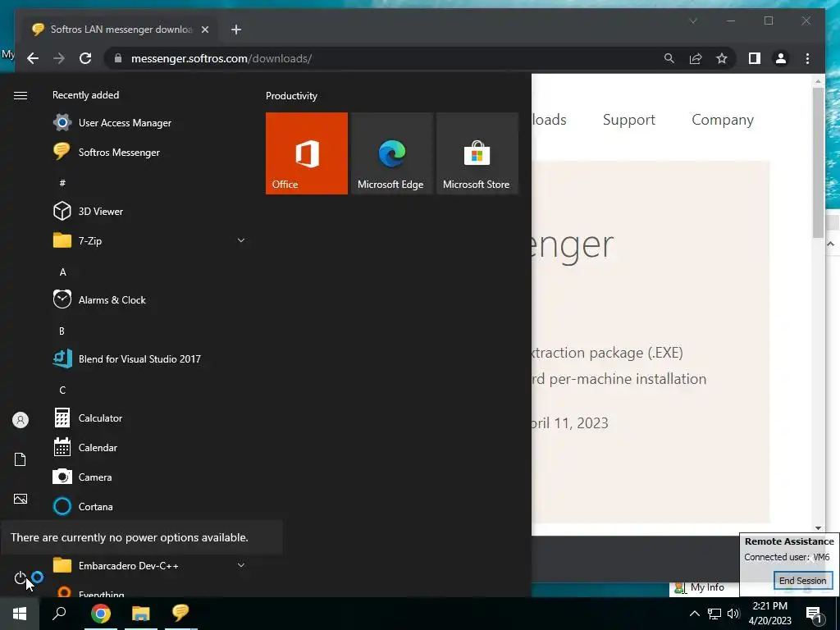This screenshot has height=630, width=840.
Task: Open taskbar search magnifier
Action: tap(59, 613)
